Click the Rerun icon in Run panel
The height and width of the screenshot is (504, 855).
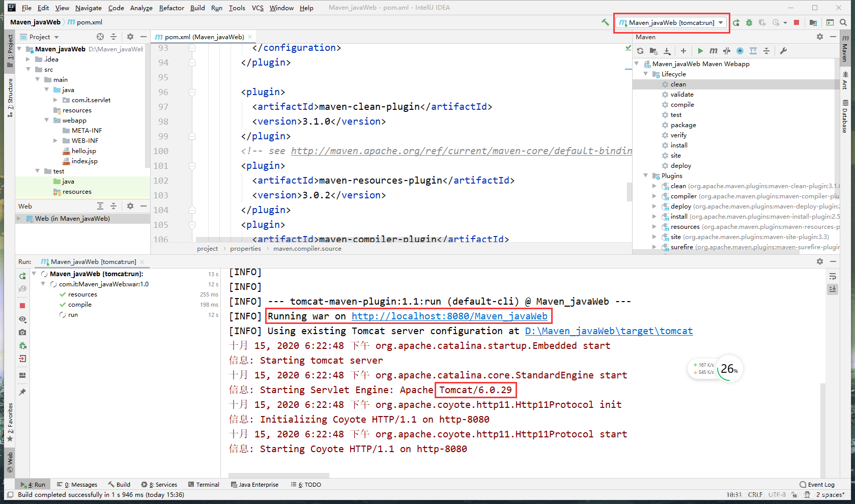point(22,276)
